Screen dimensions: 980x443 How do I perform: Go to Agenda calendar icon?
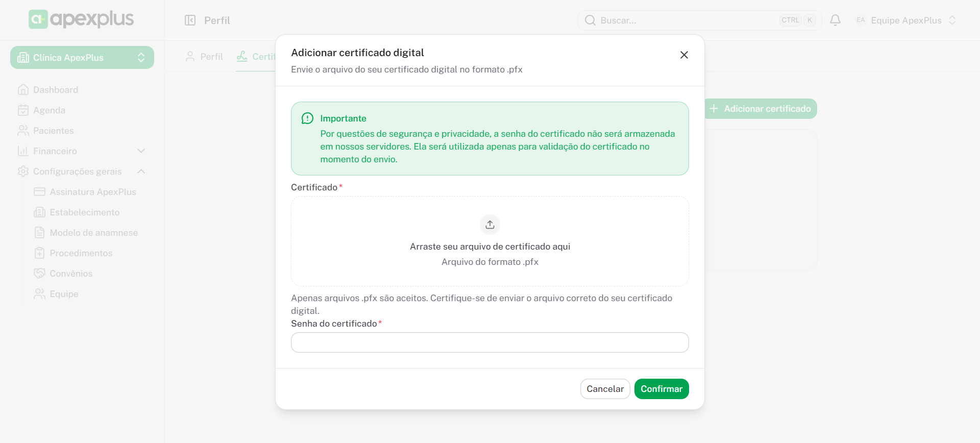click(x=23, y=110)
